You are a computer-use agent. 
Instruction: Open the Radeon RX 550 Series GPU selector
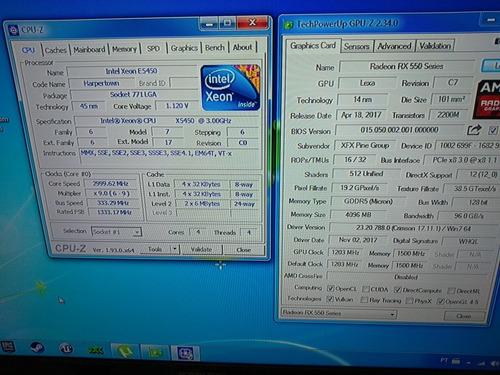(339, 313)
